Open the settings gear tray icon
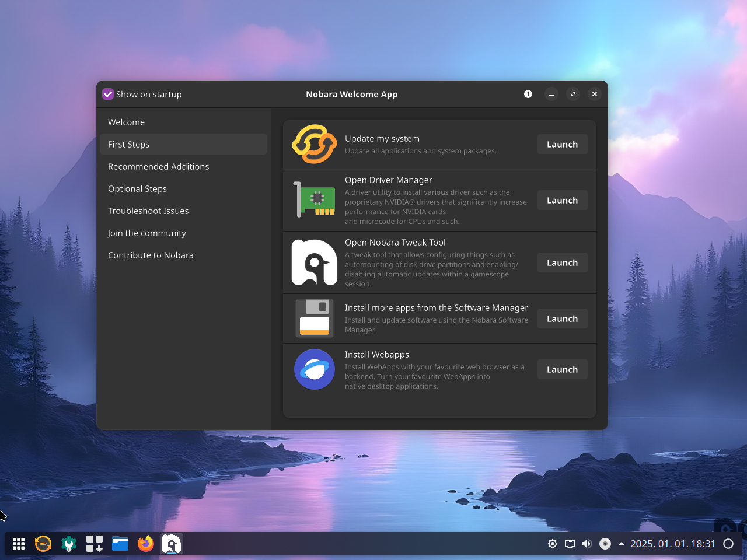747x560 pixels. click(x=553, y=544)
